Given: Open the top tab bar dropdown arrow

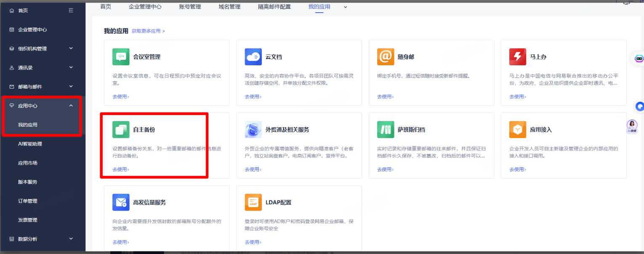Looking at the screenshot, I should pos(346,7).
